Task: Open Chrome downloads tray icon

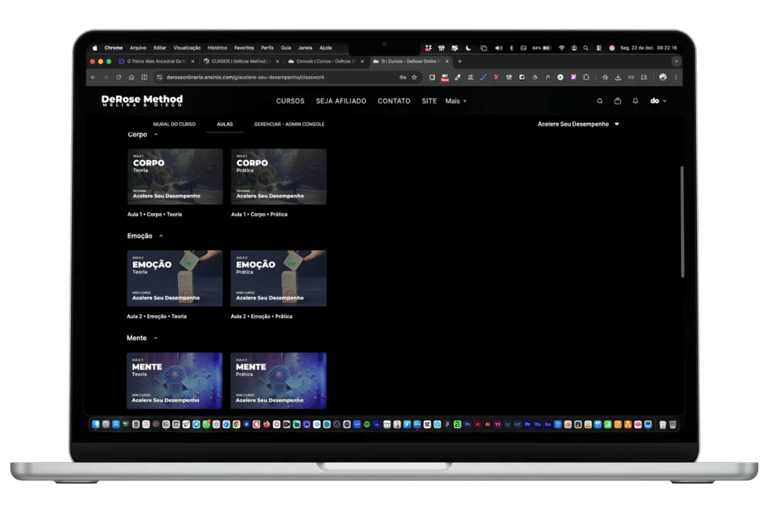Action: tap(618, 77)
